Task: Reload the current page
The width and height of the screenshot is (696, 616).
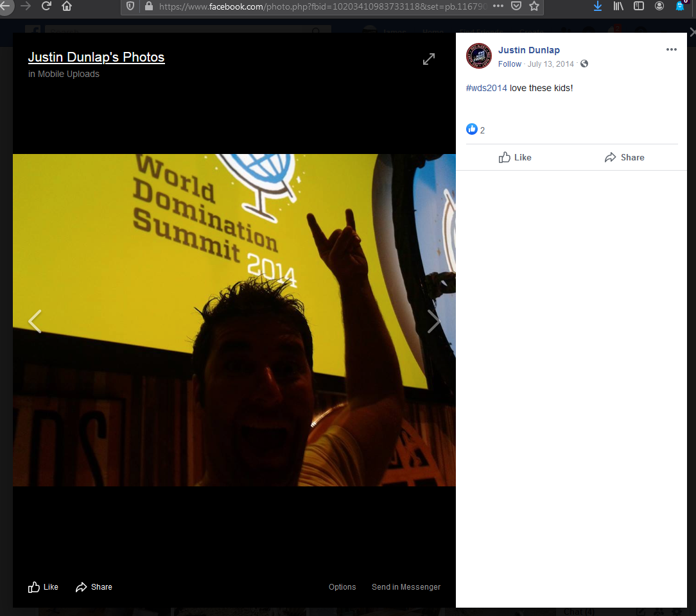Action: [x=46, y=6]
